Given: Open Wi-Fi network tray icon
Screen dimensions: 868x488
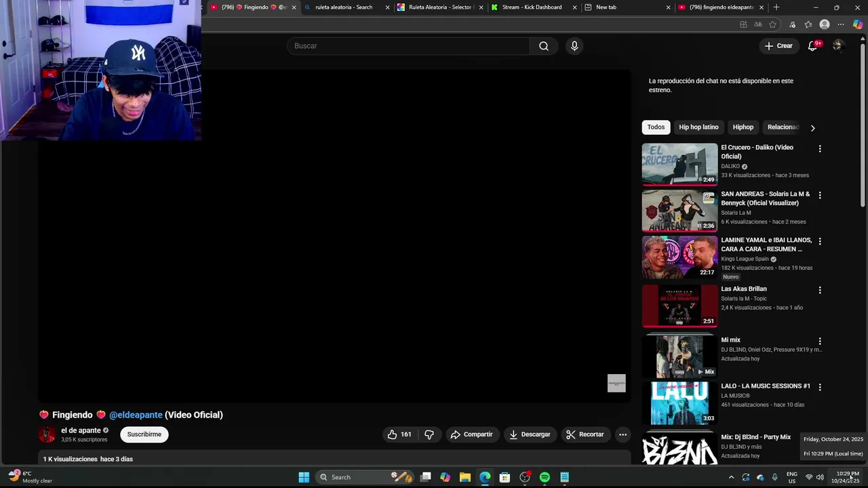Looking at the screenshot, I should point(808,477).
